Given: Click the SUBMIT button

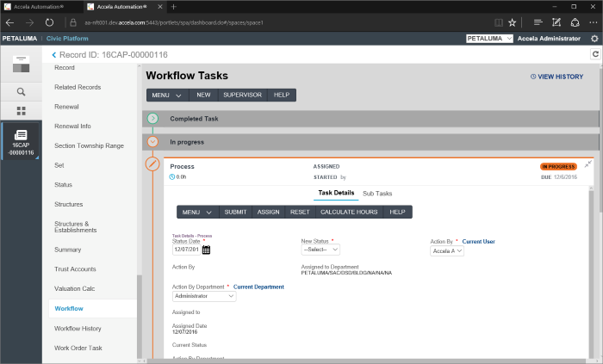Looking at the screenshot, I should point(235,212).
